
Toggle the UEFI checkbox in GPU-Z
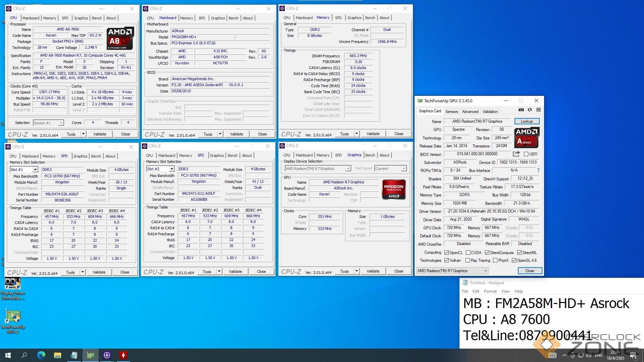526,154
